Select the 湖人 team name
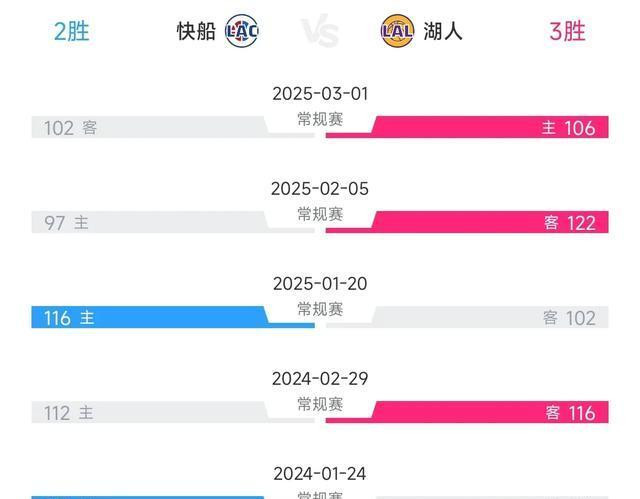 [x=441, y=31]
